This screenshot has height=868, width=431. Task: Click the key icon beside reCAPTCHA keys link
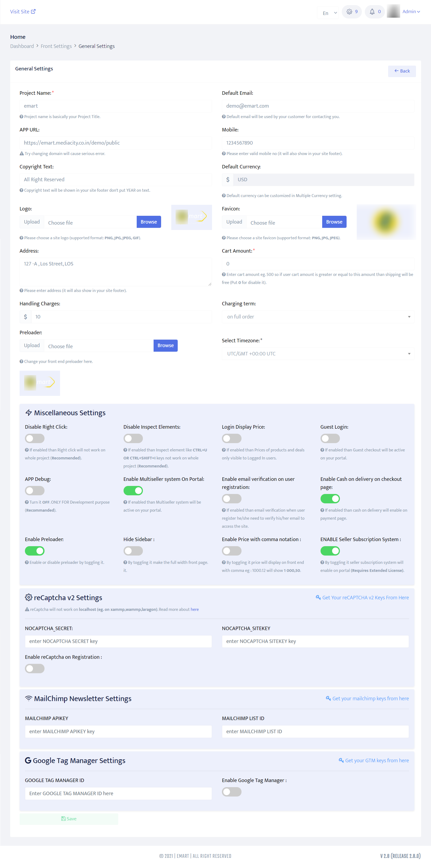point(318,597)
